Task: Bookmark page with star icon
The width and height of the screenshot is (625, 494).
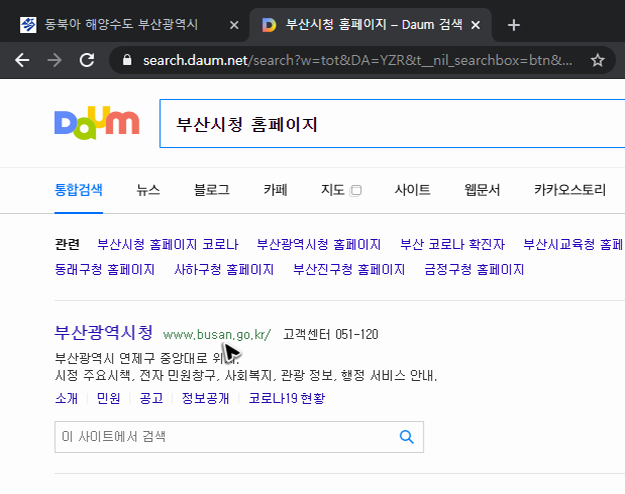Action: pyautogui.click(x=597, y=60)
